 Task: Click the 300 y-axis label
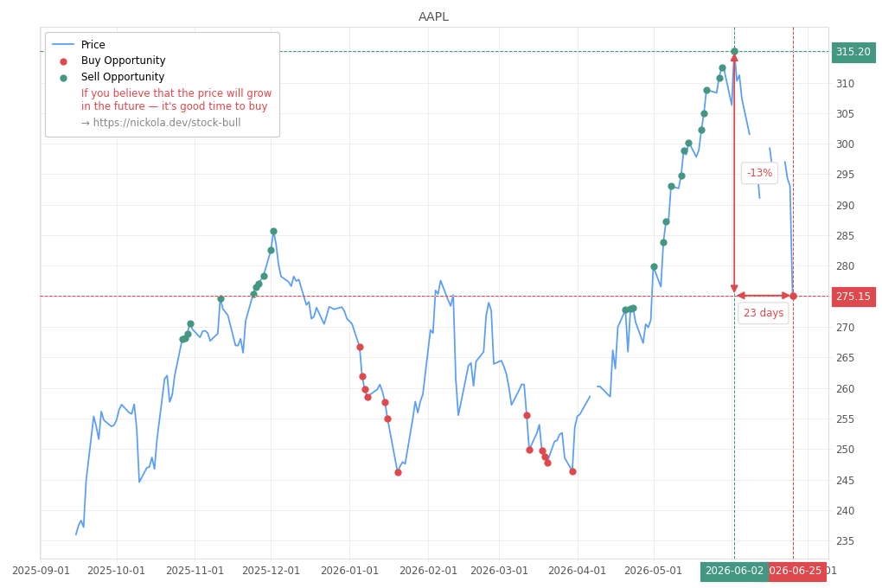click(x=845, y=144)
